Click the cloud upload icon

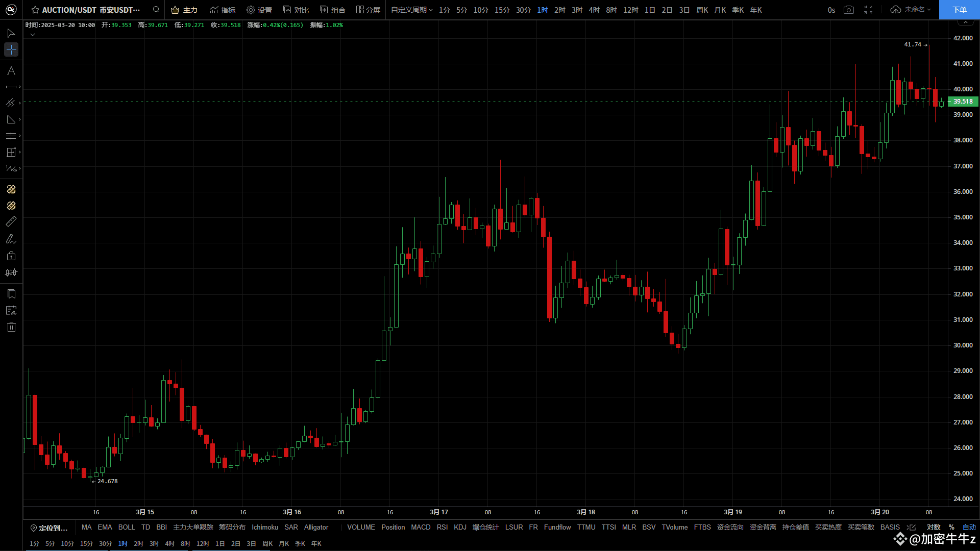coord(895,10)
